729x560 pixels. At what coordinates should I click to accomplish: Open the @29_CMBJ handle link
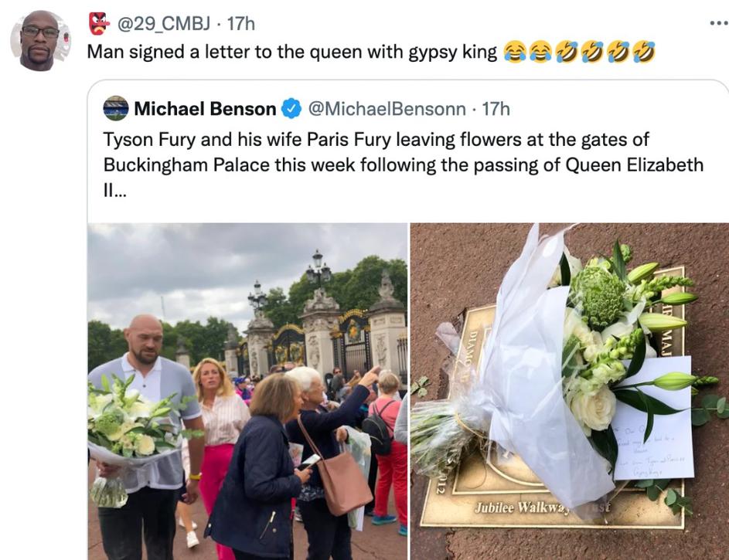tap(164, 24)
